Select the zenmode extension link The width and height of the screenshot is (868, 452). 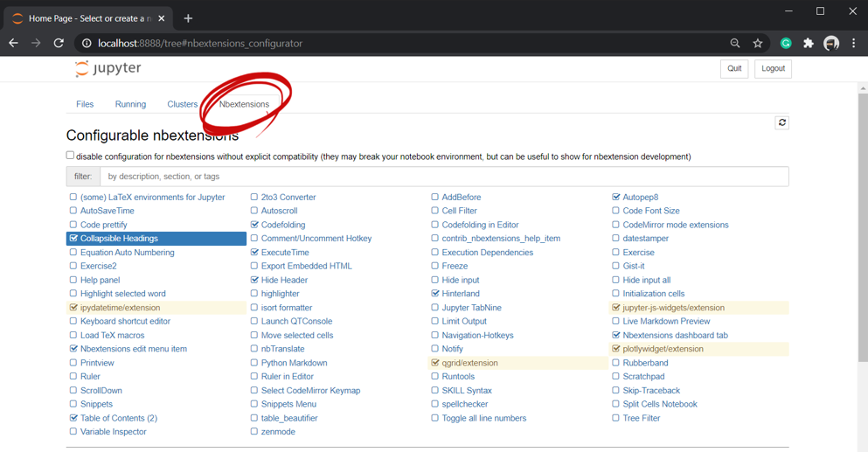pos(278,432)
